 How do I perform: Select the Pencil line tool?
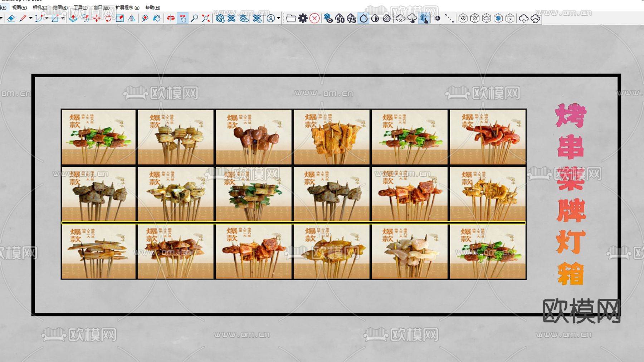point(23,18)
